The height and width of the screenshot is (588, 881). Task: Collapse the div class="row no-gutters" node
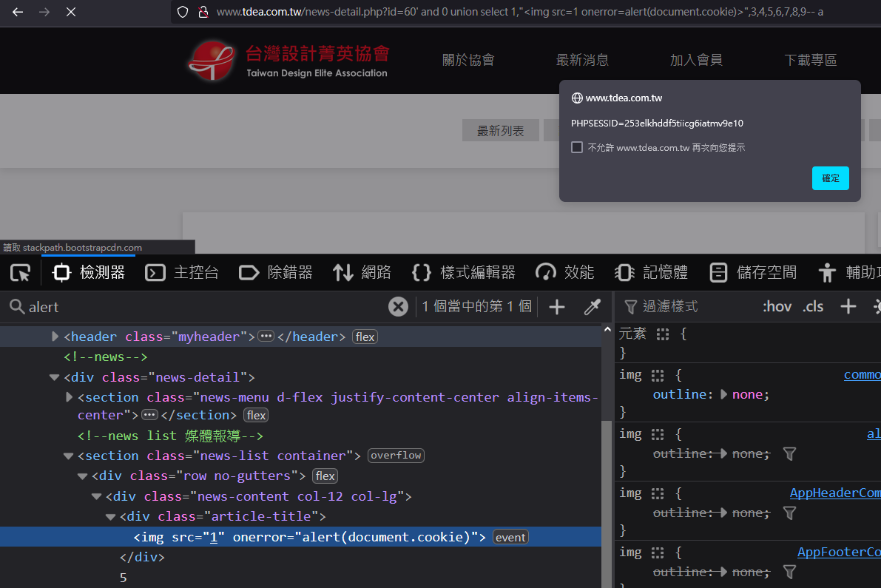(83, 476)
